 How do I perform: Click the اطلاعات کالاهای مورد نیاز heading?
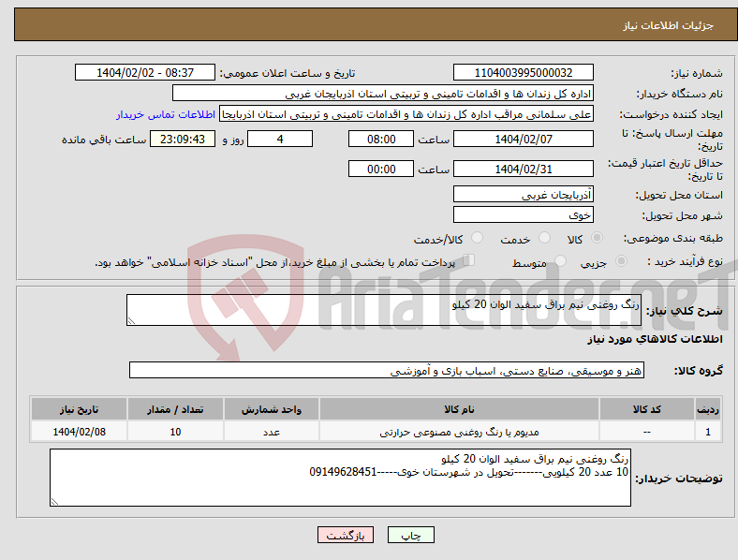click(x=655, y=339)
